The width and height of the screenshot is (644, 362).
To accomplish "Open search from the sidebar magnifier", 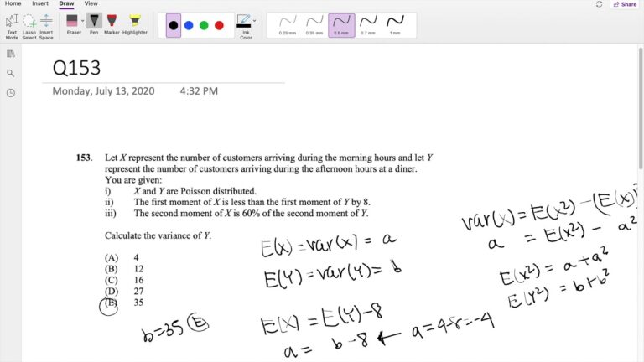I will 11,73.
